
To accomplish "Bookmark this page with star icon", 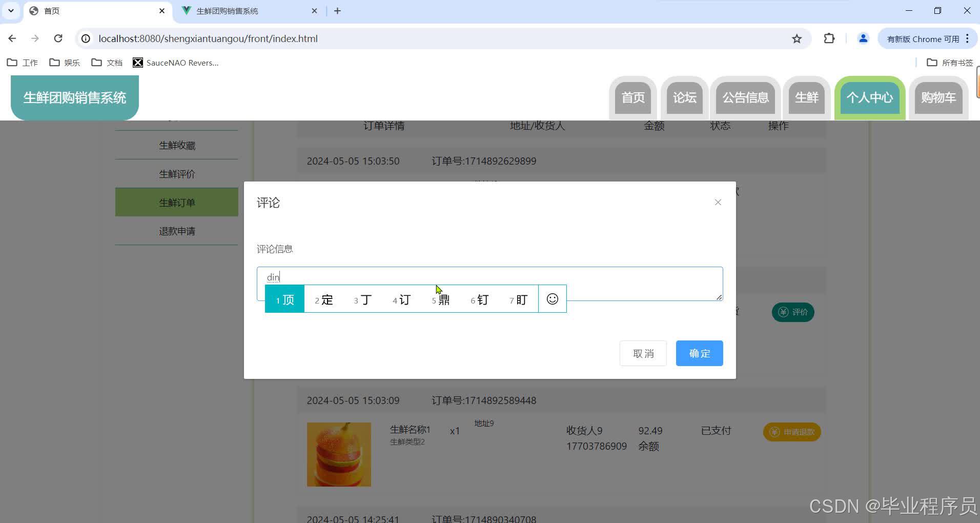I will coord(797,38).
